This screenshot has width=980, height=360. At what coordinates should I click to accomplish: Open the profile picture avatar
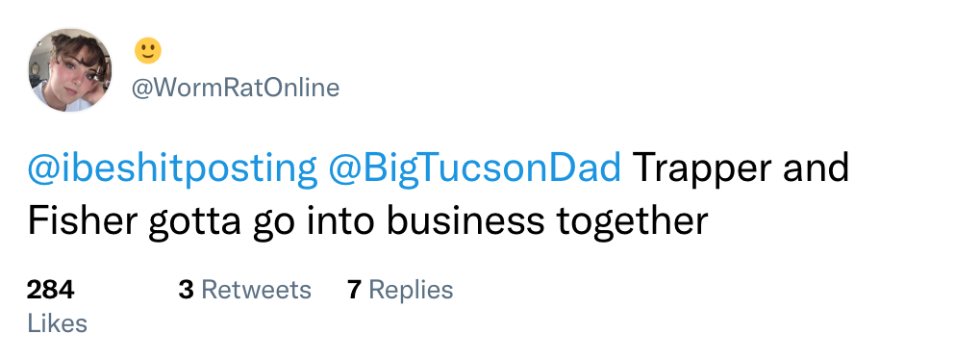(x=70, y=69)
